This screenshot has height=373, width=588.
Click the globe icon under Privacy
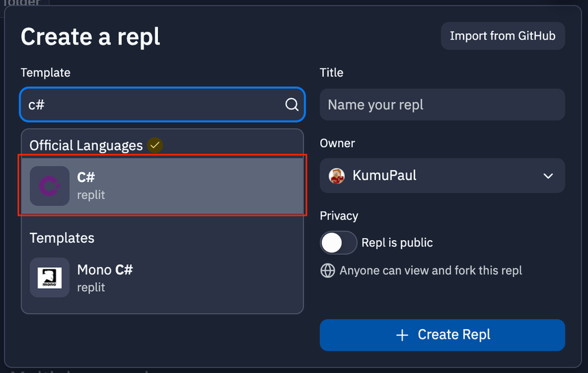pos(328,270)
